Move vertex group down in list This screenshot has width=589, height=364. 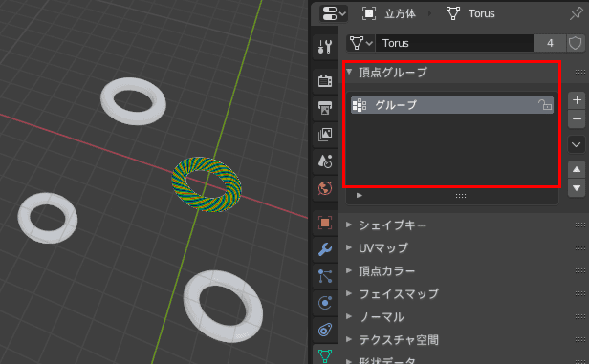pyautogui.click(x=577, y=187)
